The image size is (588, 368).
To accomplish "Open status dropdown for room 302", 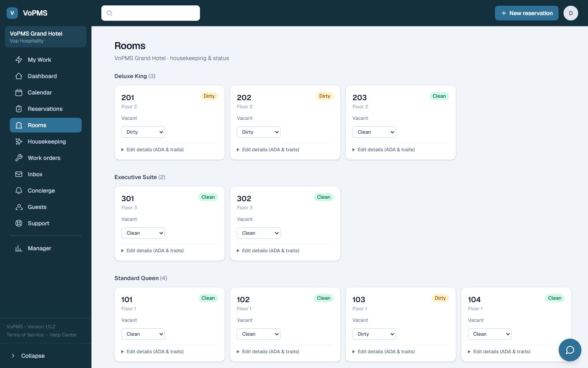I will click(x=258, y=233).
